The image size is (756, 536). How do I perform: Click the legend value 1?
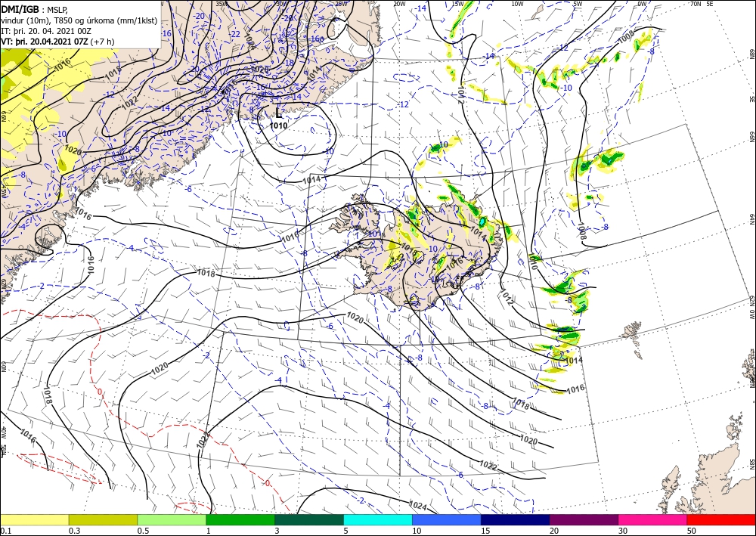209,531
